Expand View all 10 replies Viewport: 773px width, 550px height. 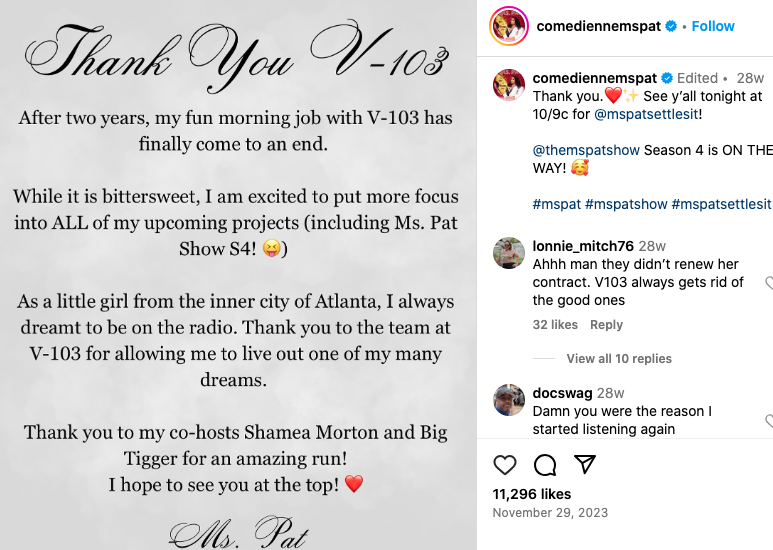point(619,359)
